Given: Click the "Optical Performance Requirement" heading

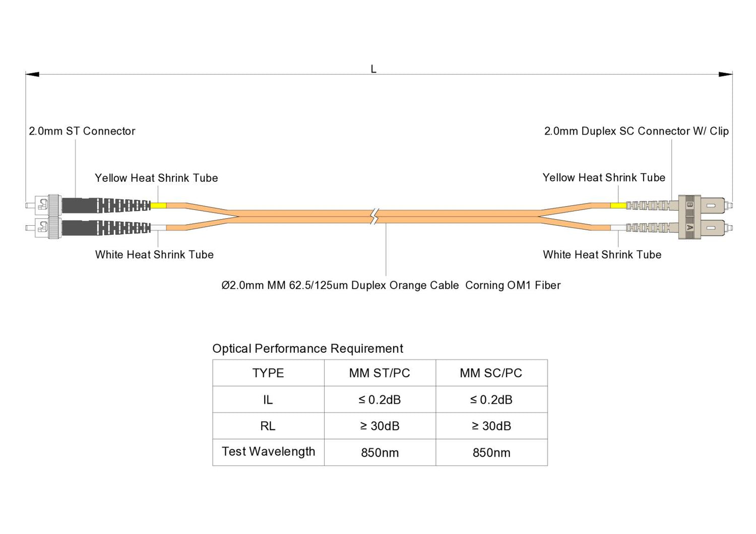Looking at the screenshot, I should [307, 349].
